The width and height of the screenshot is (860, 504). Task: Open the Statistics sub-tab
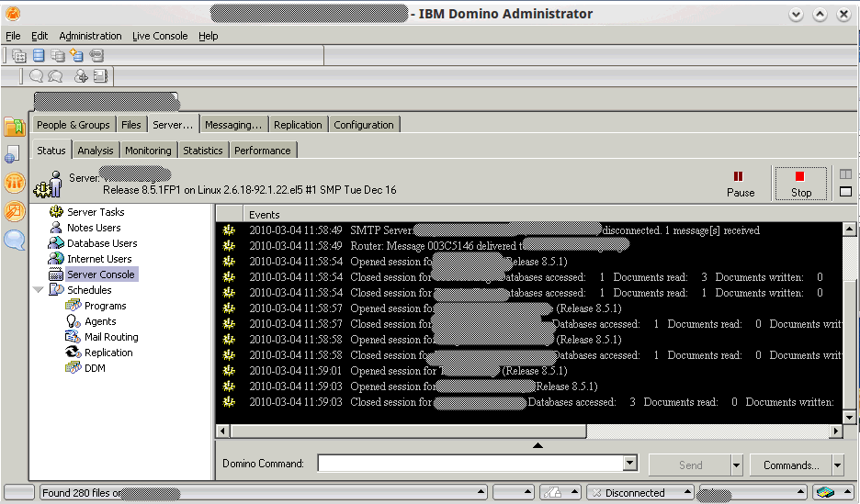pyautogui.click(x=203, y=151)
